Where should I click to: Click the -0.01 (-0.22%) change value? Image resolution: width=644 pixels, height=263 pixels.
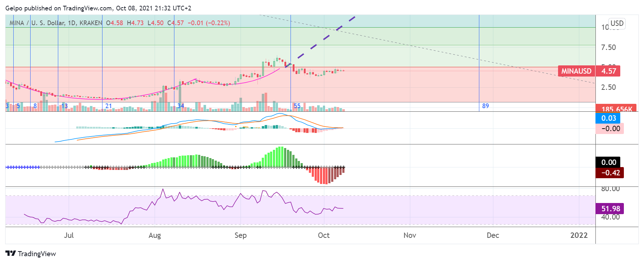(209, 23)
